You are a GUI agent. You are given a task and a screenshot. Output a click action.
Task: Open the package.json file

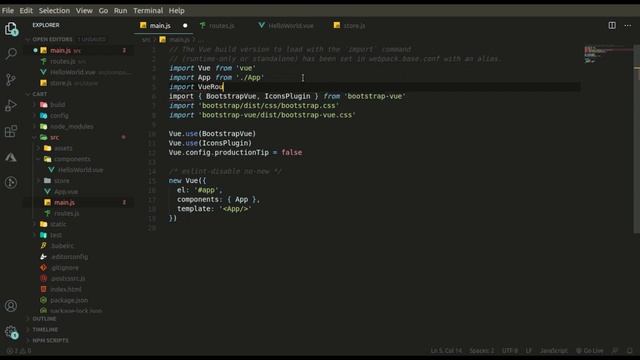pyautogui.click(x=69, y=300)
